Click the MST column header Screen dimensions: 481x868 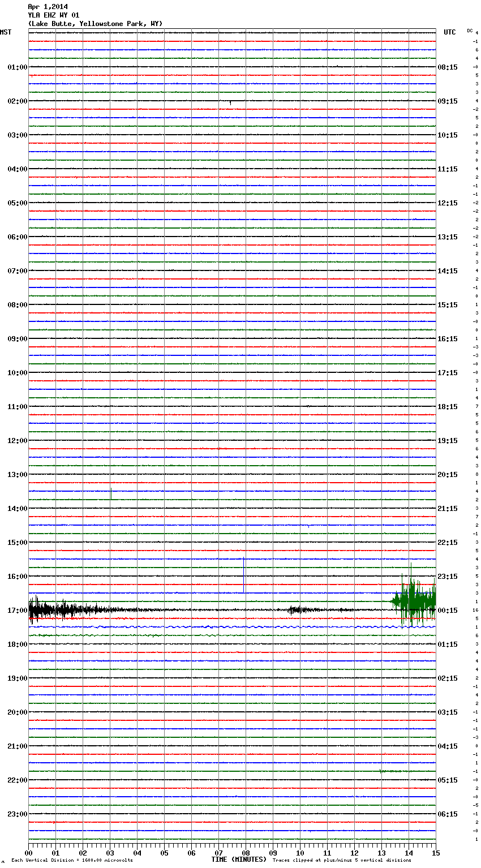tap(6, 32)
